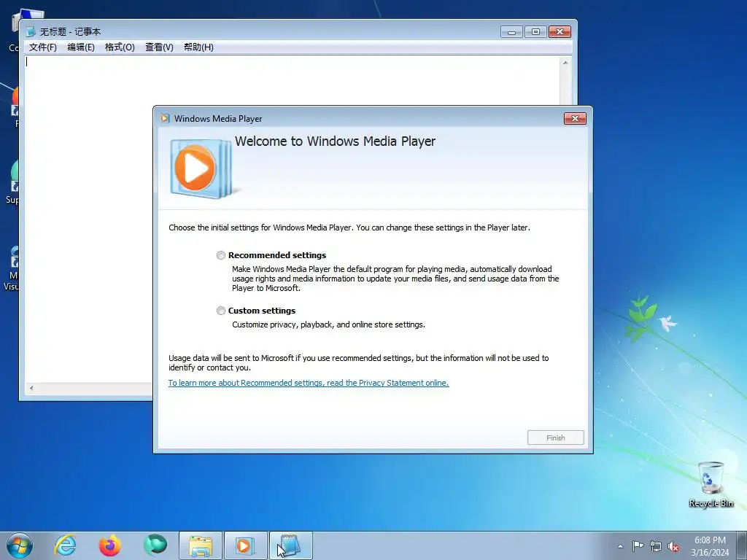Screen dimensions: 747x560
Task: Click the Finish button
Action: [x=555, y=437]
